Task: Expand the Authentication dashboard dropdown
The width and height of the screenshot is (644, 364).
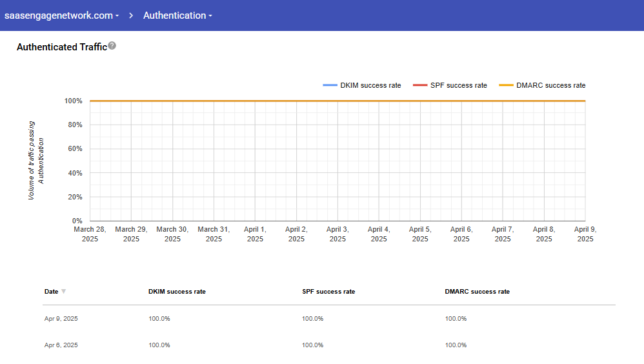Action: (177, 15)
